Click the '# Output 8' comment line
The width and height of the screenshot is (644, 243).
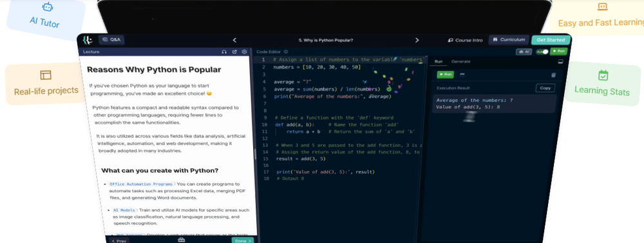[290, 179]
